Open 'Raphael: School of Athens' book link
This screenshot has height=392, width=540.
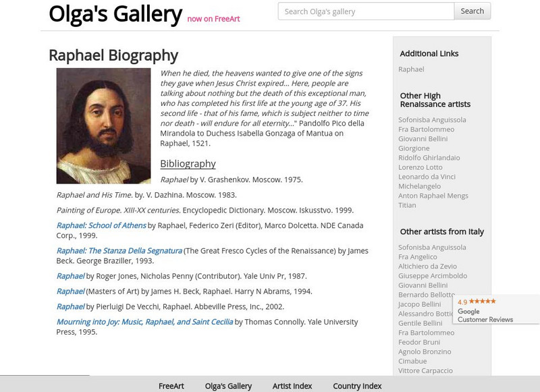[101, 225]
